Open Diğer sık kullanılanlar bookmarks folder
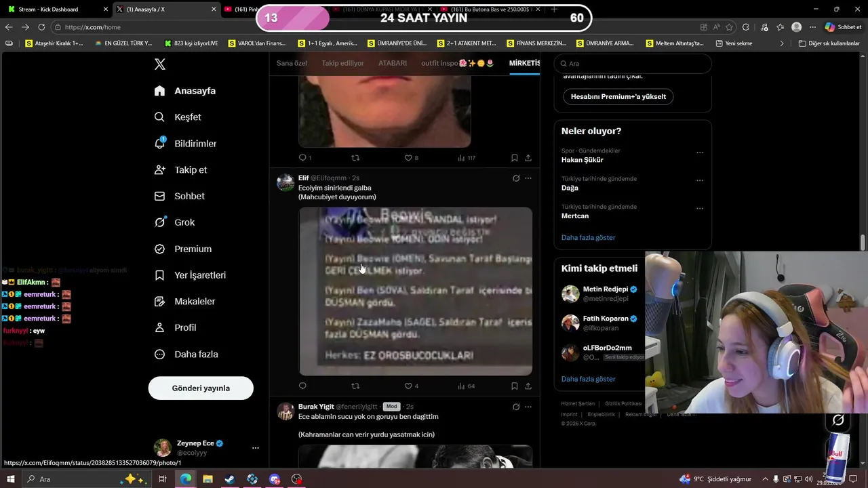This screenshot has width=868, height=488. [829, 43]
